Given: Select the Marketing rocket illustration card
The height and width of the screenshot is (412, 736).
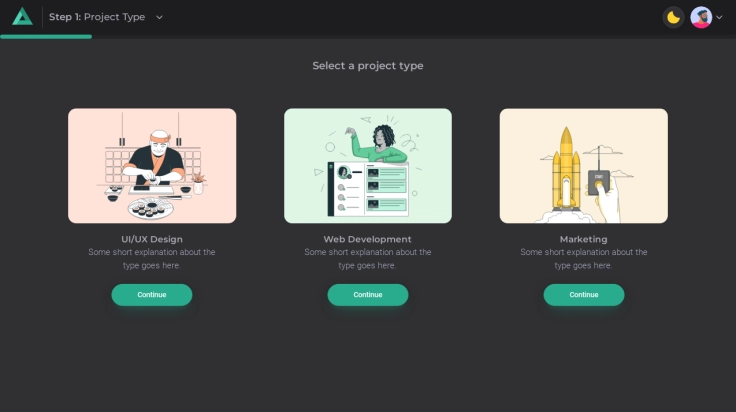Looking at the screenshot, I should pyautogui.click(x=583, y=166).
